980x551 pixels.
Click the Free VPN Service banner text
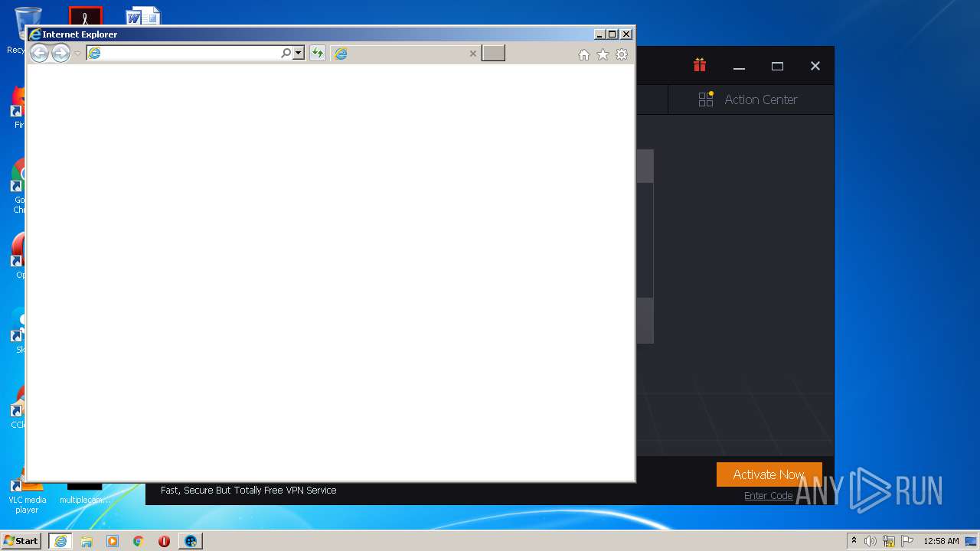(x=249, y=491)
